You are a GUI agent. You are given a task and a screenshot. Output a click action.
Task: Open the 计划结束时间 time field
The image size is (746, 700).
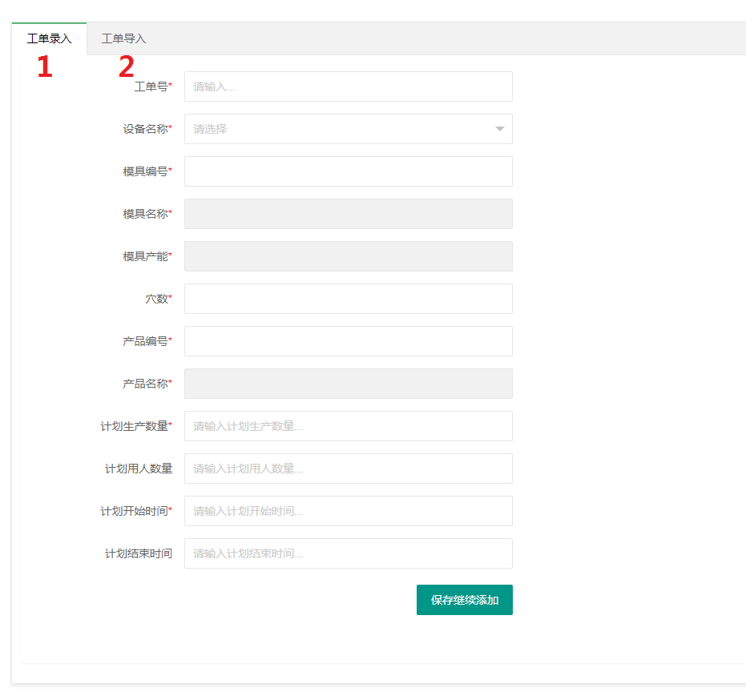348,553
